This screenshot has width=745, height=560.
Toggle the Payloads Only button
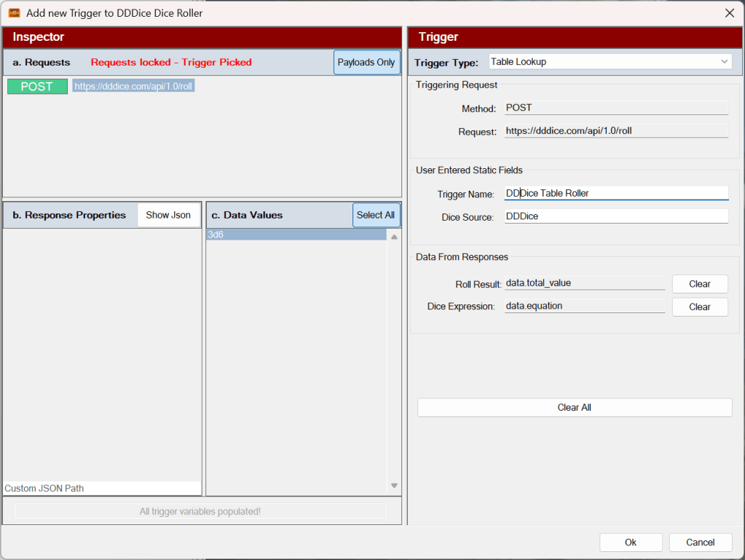point(366,63)
